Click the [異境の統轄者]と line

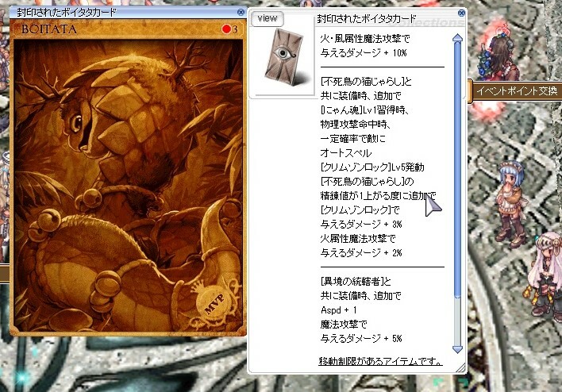(356, 281)
